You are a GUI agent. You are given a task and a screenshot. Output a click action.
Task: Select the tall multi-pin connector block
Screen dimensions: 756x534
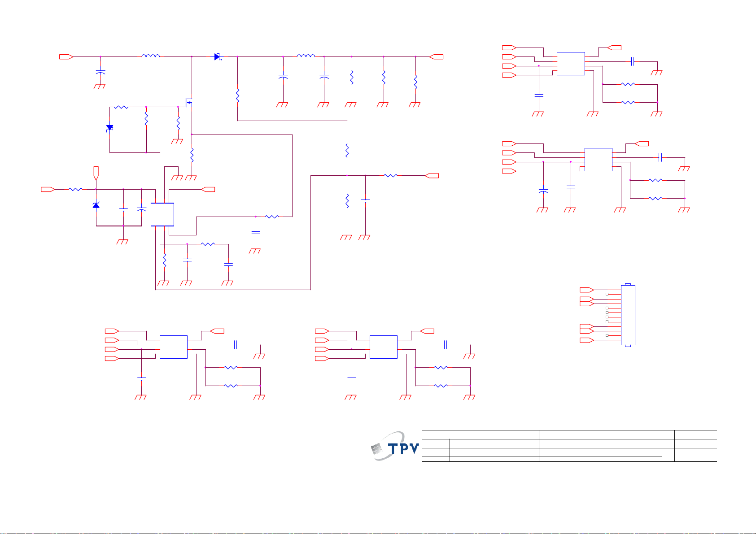click(628, 315)
